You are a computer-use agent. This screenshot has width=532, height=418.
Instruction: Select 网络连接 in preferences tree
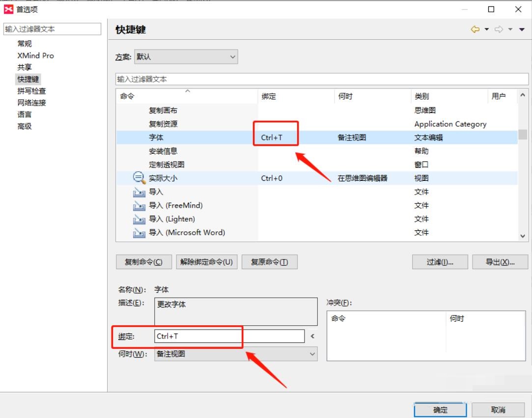[31, 103]
